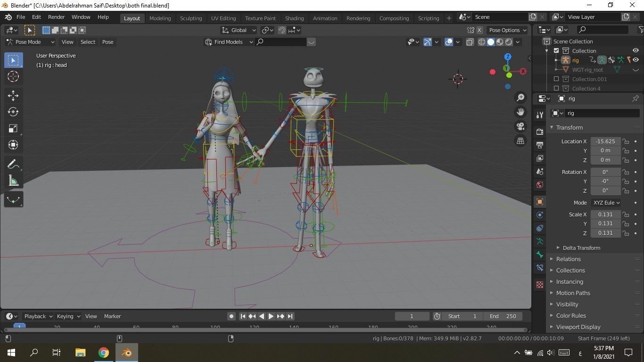
Task: Switch to the Animation workspace tab
Action: pyautogui.click(x=325, y=18)
